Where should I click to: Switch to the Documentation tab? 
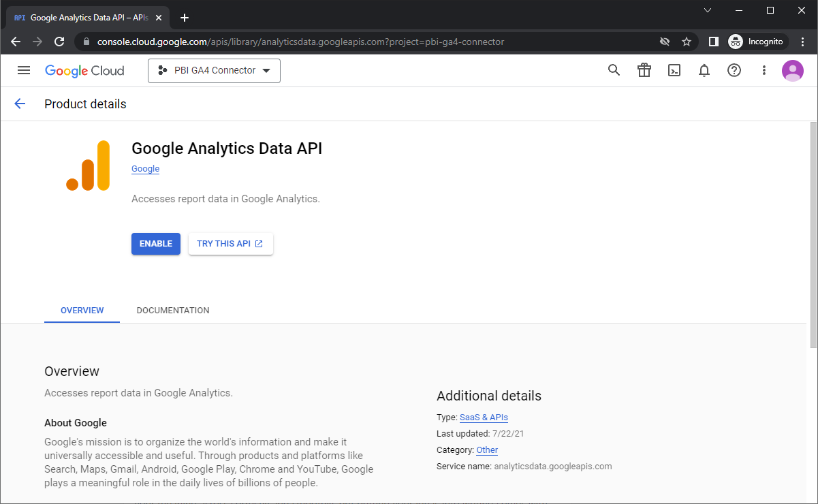pyautogui.click(x=173, y=311)
